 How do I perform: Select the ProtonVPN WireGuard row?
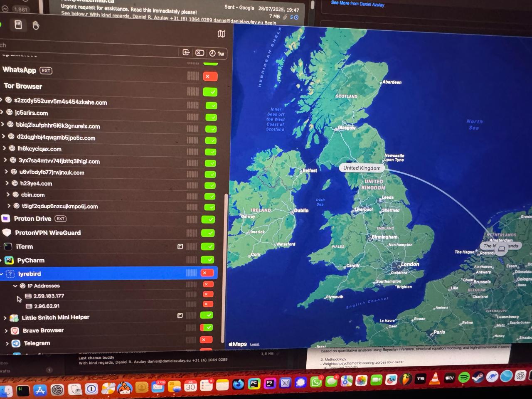pos(48,233)
